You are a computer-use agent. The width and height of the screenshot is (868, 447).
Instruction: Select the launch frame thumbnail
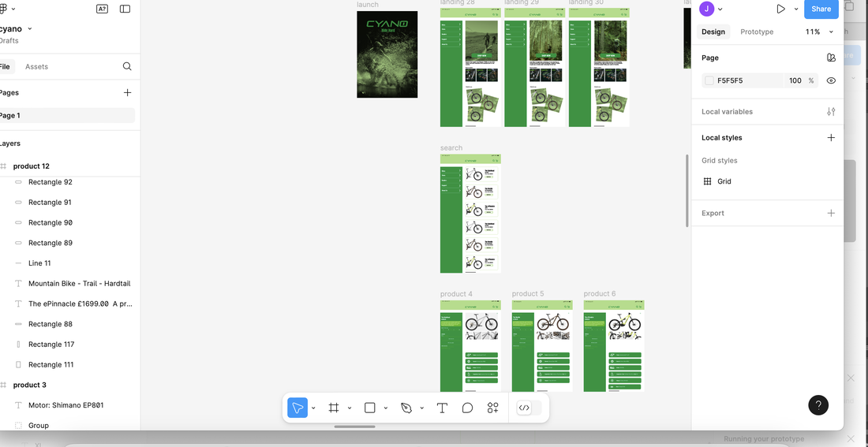387,54
